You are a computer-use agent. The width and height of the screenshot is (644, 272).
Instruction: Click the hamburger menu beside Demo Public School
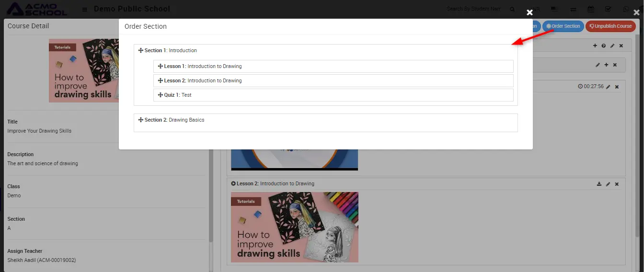(x=85, y=10)
